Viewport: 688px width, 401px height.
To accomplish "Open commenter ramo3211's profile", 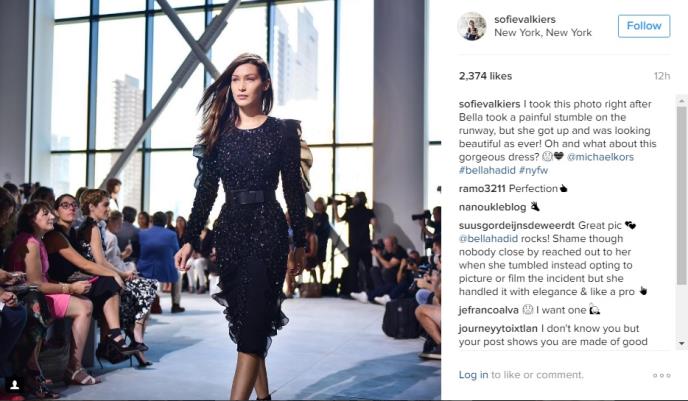I will (482, 188).
